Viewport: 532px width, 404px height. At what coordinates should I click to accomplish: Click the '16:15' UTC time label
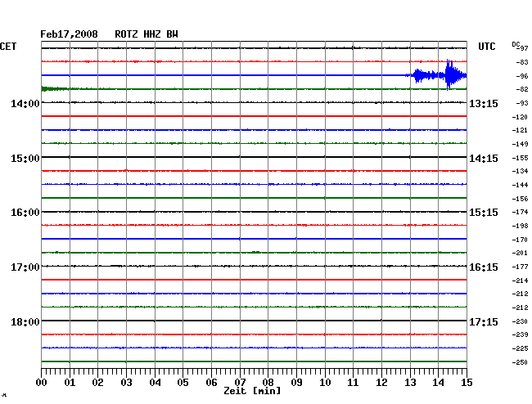coord(484,267)
